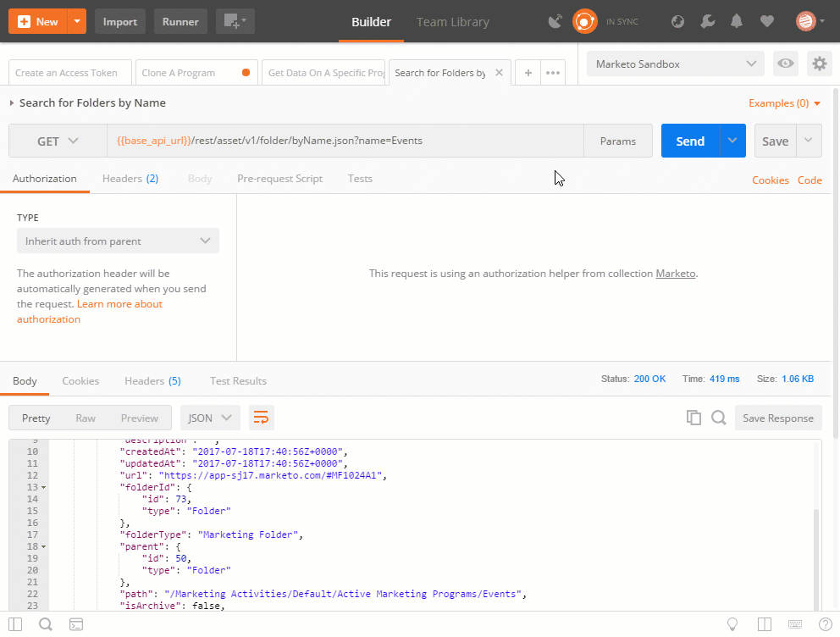Open the Postman Console from the status bar
This screenshot has width=840, height=637.
coord(76,624)
